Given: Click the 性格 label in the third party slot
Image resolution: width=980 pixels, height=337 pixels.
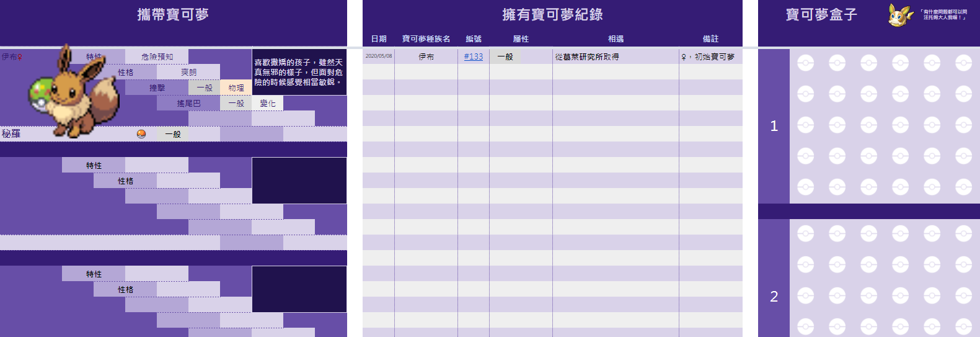Looking at the screenshot, I should [125, 289].
